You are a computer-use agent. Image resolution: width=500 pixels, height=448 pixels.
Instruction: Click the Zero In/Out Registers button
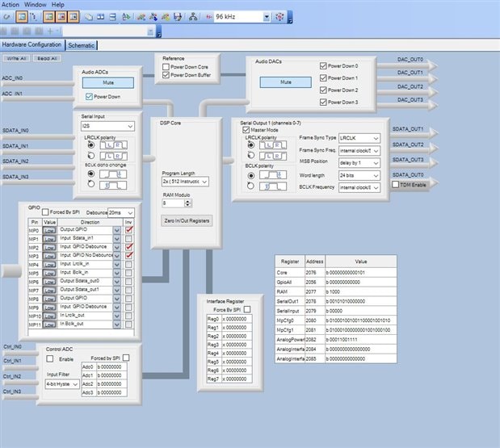tap(187, 220)
